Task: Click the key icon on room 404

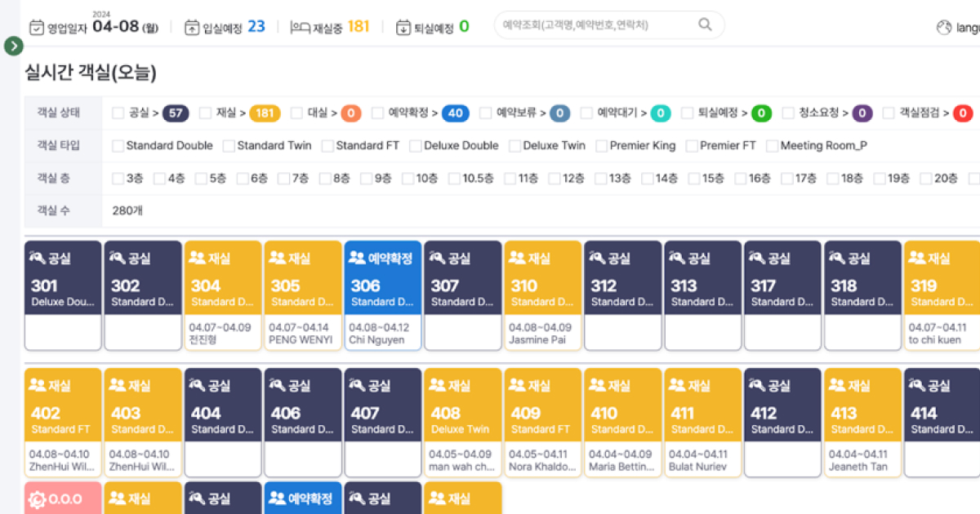Action: (x=198, y=385)
